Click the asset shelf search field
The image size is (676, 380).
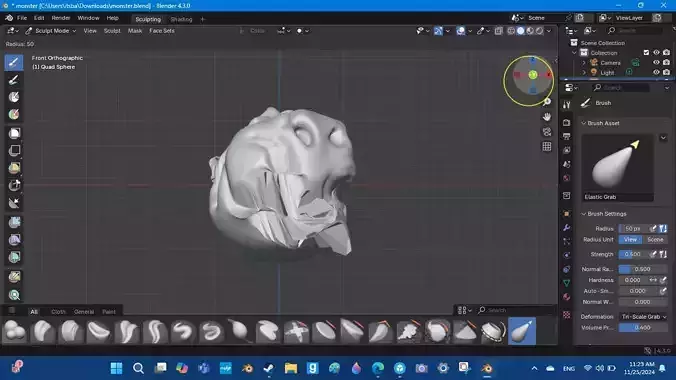pyautogui.click(x=515, y=310)
